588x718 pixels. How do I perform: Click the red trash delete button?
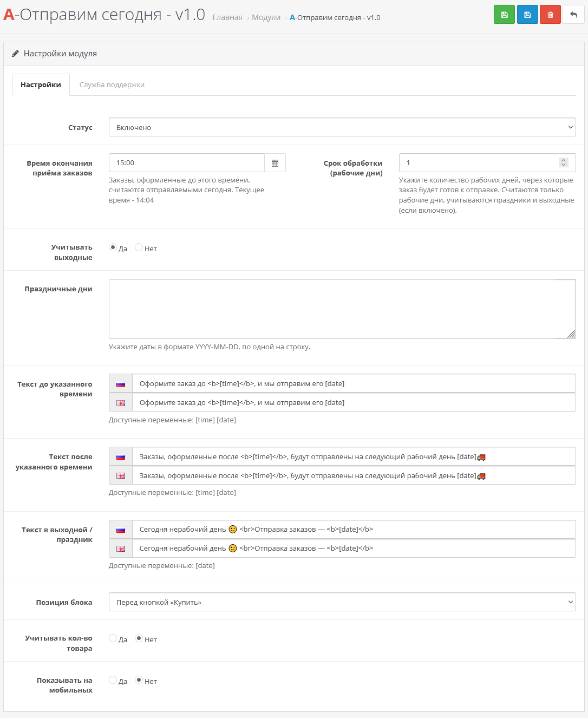point(550,15)
